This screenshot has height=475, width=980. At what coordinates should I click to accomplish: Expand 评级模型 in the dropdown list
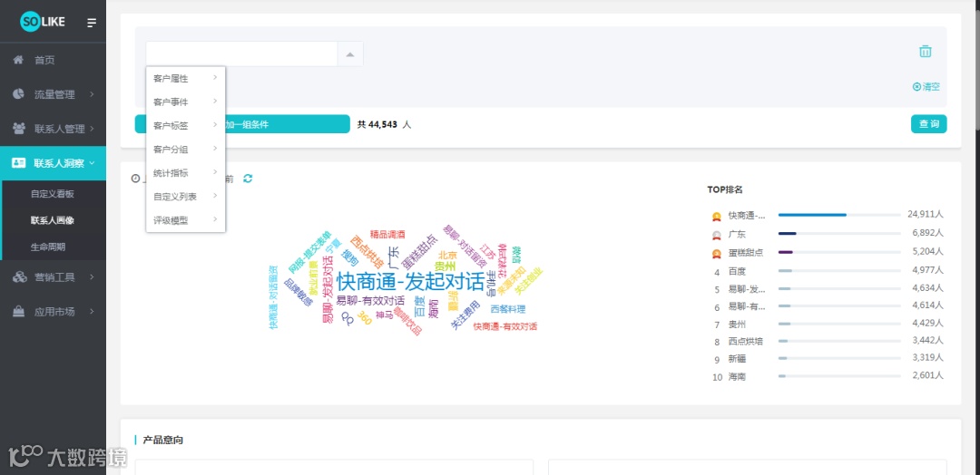tap(186, 219)
